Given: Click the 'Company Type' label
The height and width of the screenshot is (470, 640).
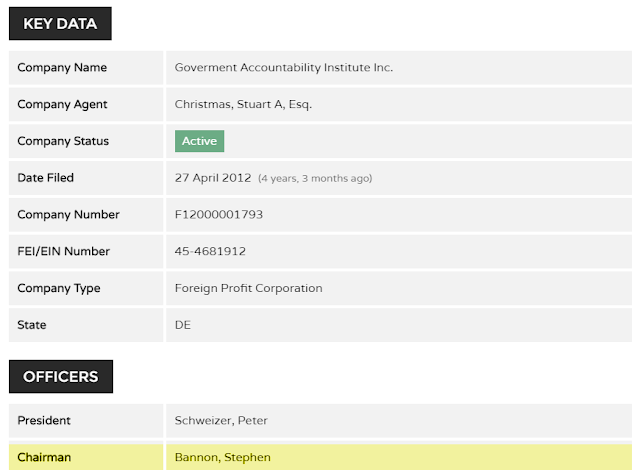Looking at the screenshot, I should 59,288.
